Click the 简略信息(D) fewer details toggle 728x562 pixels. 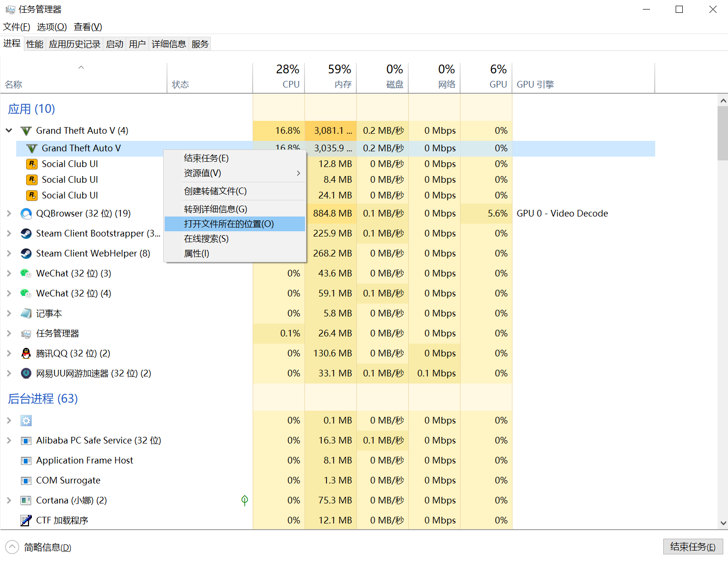point(39,547)
